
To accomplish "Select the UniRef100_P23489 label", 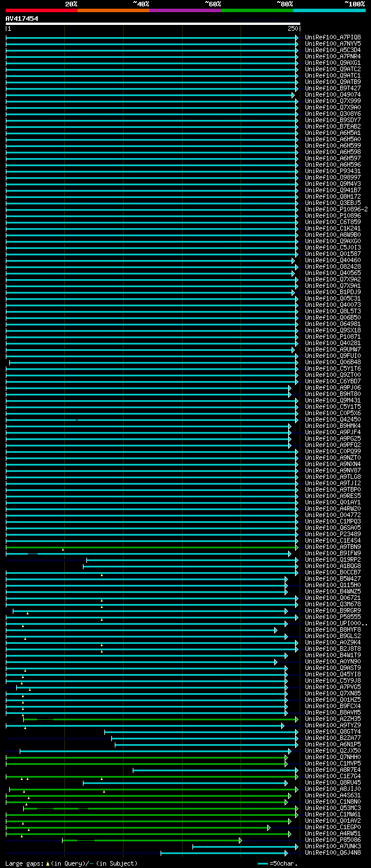I will coord(333,534).
